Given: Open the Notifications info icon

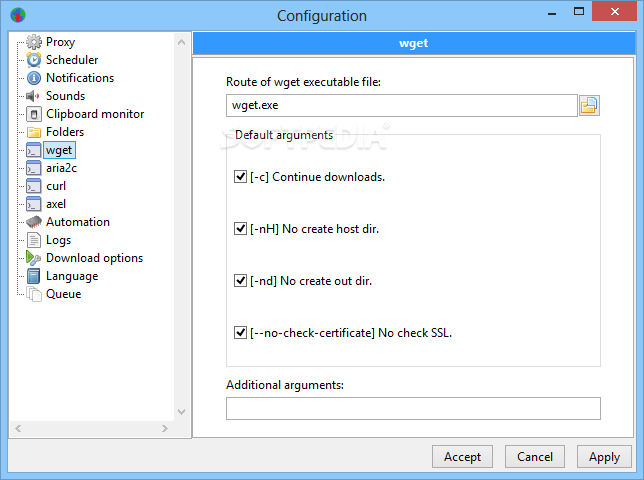Looking at the screenshot, I should coord(34,78).
